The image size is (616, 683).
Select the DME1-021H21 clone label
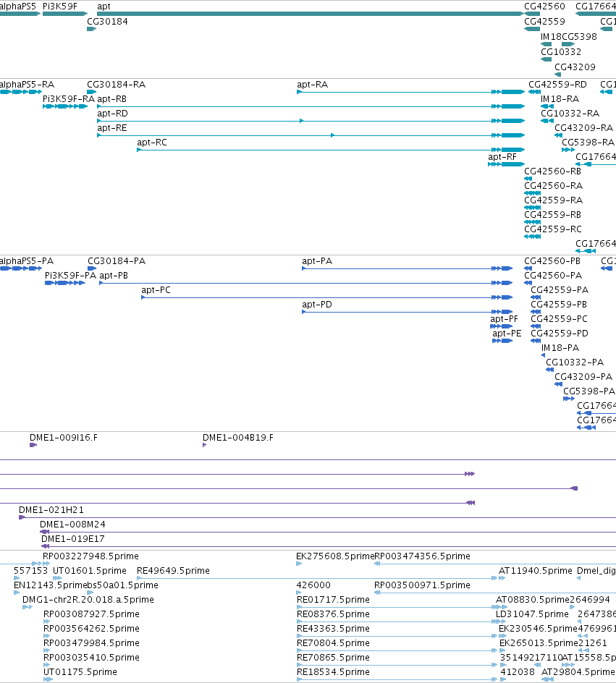coord(51,509)
